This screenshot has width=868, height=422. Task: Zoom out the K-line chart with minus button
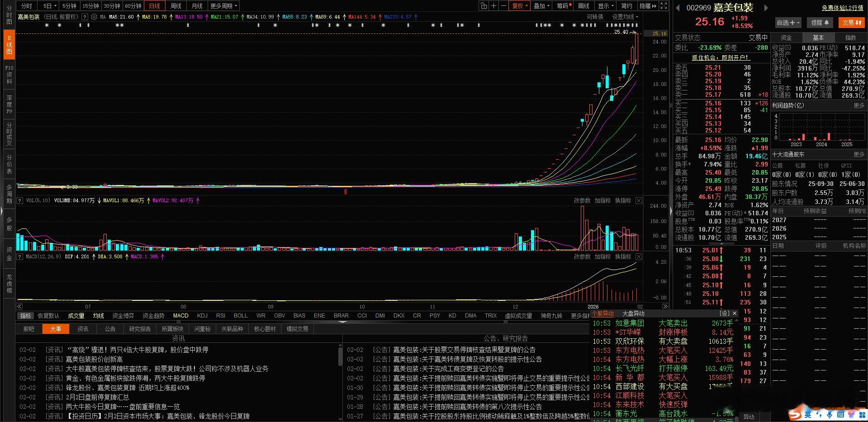(x=503, y=6)
